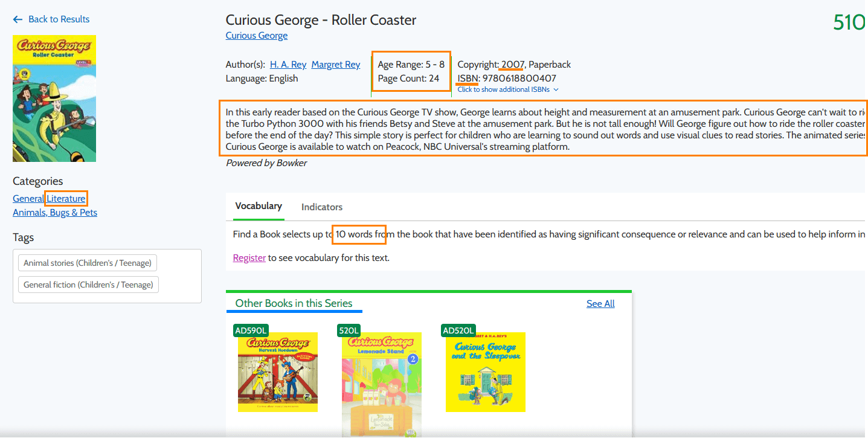Open author Margret Rey link
The image size is (868, 438).
(336, 65)
